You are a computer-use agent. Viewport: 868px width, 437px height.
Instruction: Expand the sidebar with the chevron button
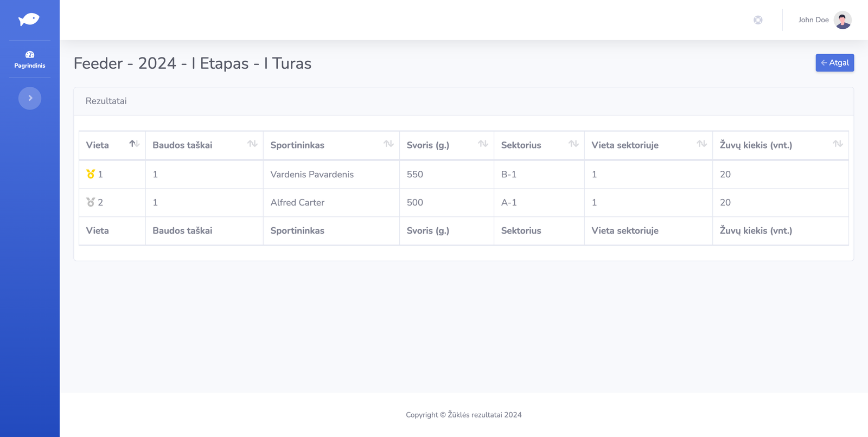(x=30, y=98)
